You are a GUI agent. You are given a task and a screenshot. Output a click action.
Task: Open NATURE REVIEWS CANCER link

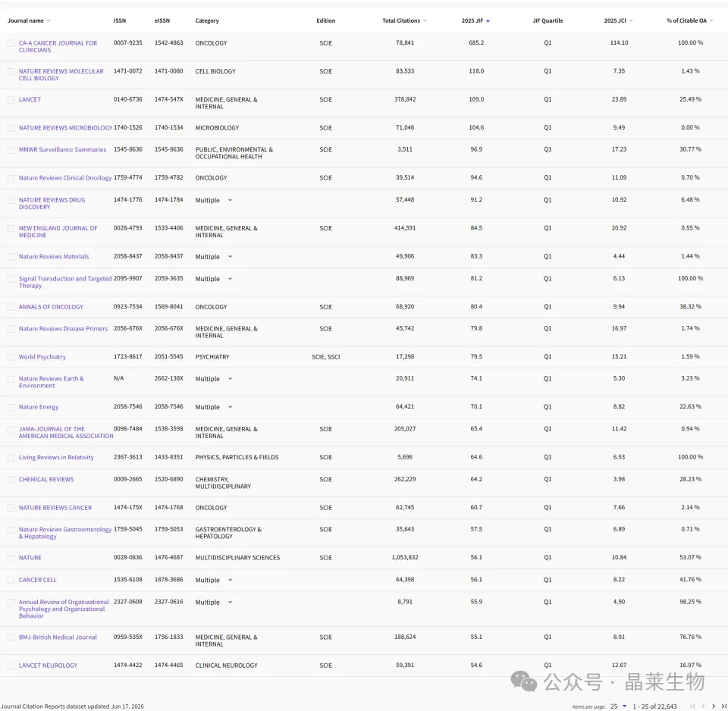click(55, 508)
